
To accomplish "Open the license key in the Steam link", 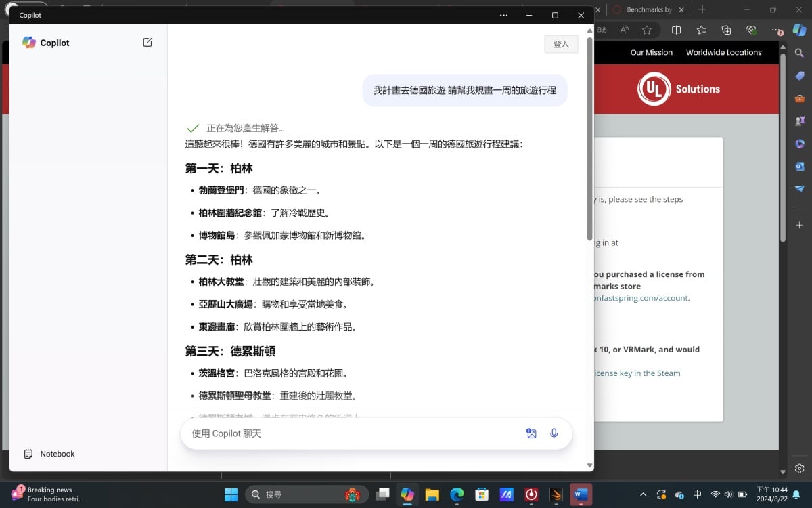I will (637, 373).
